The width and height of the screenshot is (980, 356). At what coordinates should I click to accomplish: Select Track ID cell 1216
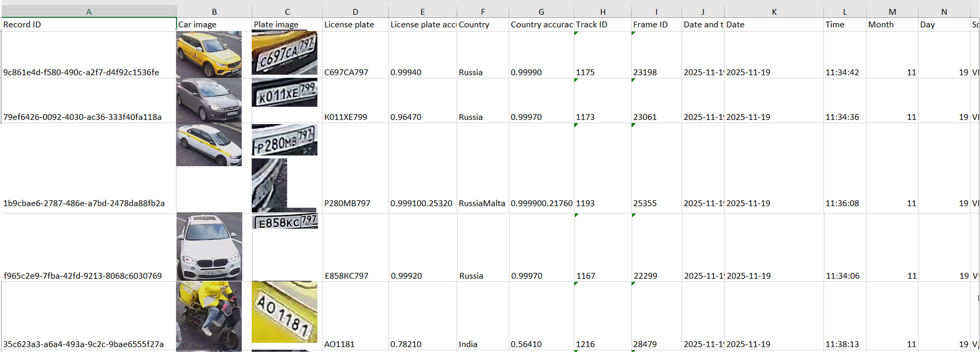tap(603, 316)
